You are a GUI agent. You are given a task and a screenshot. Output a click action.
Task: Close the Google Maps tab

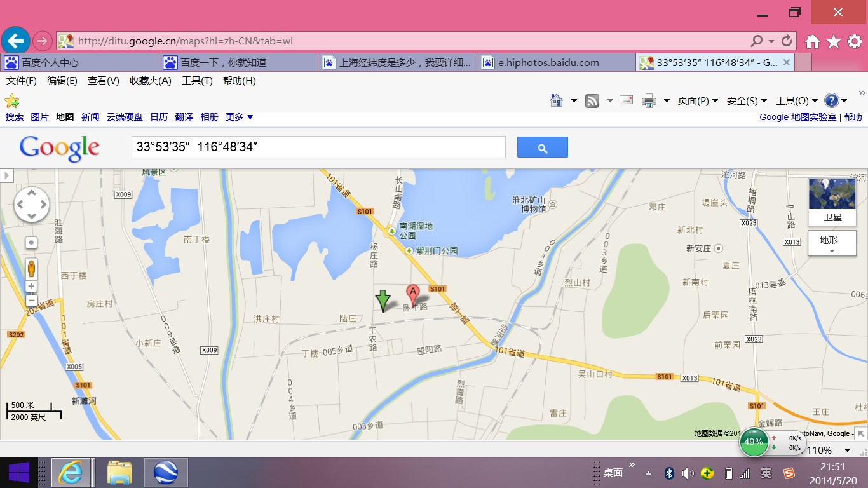coord(787,62)
